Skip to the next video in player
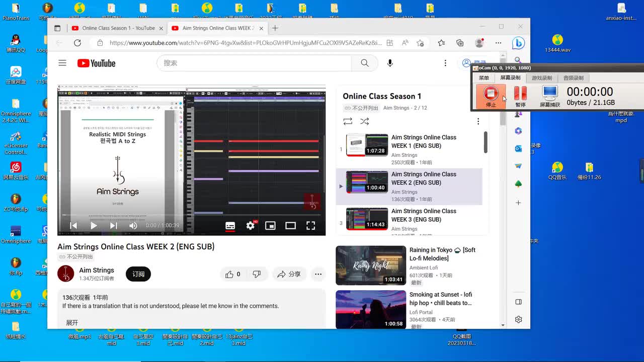This screenshot has height=362, width=644. coord(114,226)
